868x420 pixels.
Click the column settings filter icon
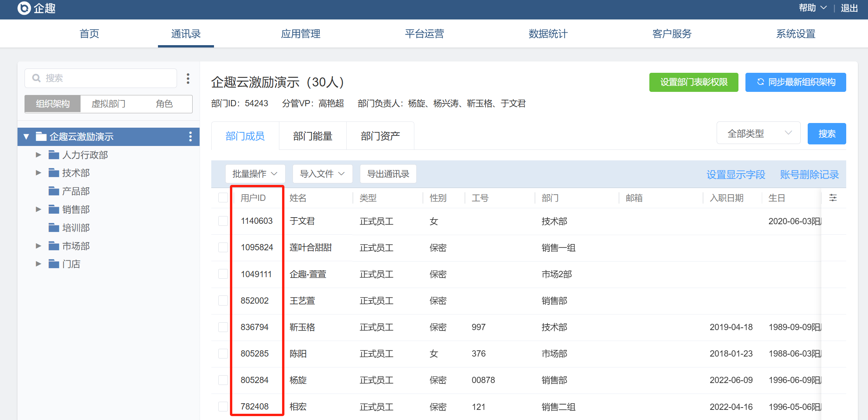tap(833, 198)
